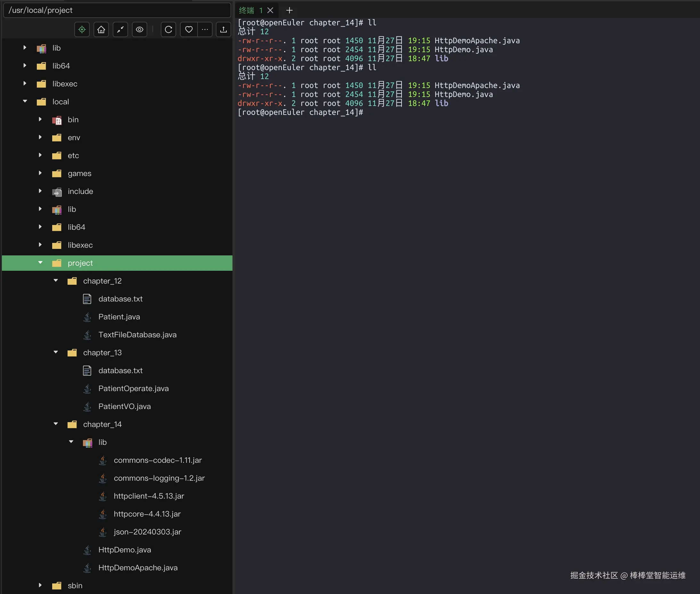Open database.txt under chapter_12

click(x=120, y=299)
